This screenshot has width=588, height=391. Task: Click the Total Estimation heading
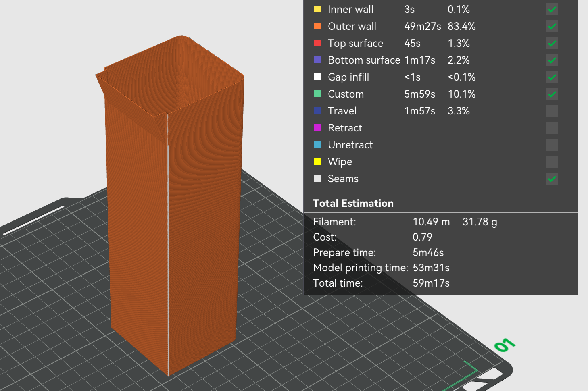pyautogui.click(x=353, y=203)
